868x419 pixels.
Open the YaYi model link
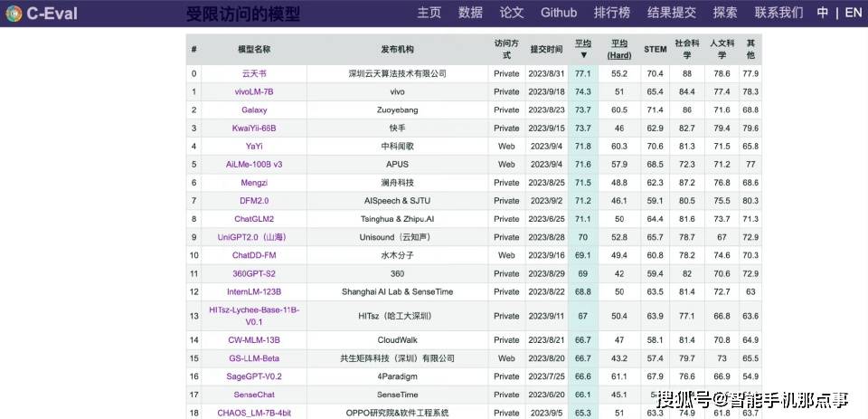click(x=254, y=147)
